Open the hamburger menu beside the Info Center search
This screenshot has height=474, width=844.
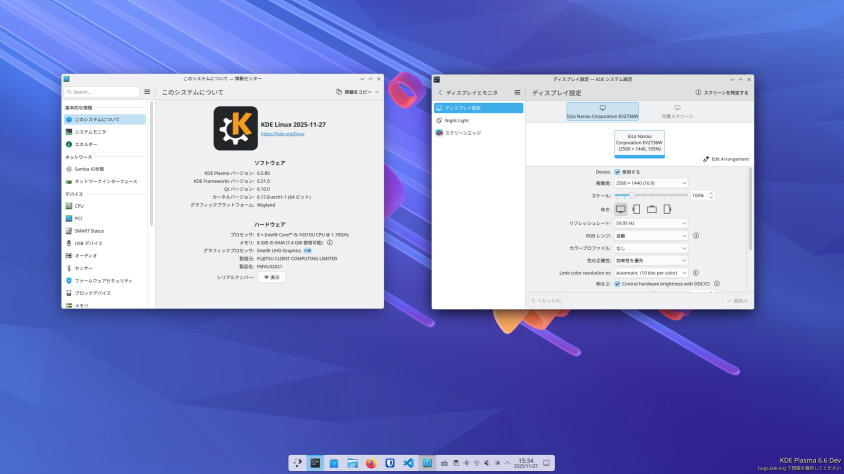147,91
